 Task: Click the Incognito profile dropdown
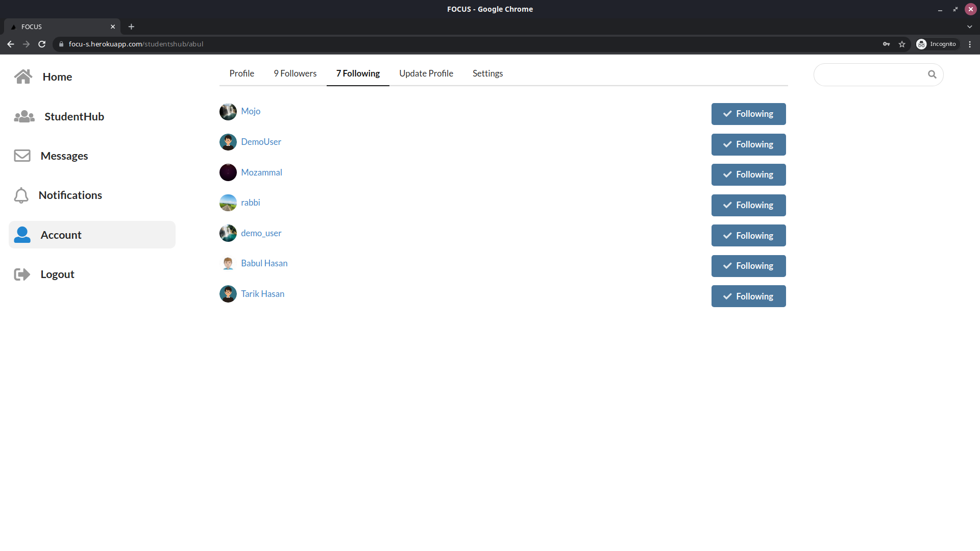[937, 44]
